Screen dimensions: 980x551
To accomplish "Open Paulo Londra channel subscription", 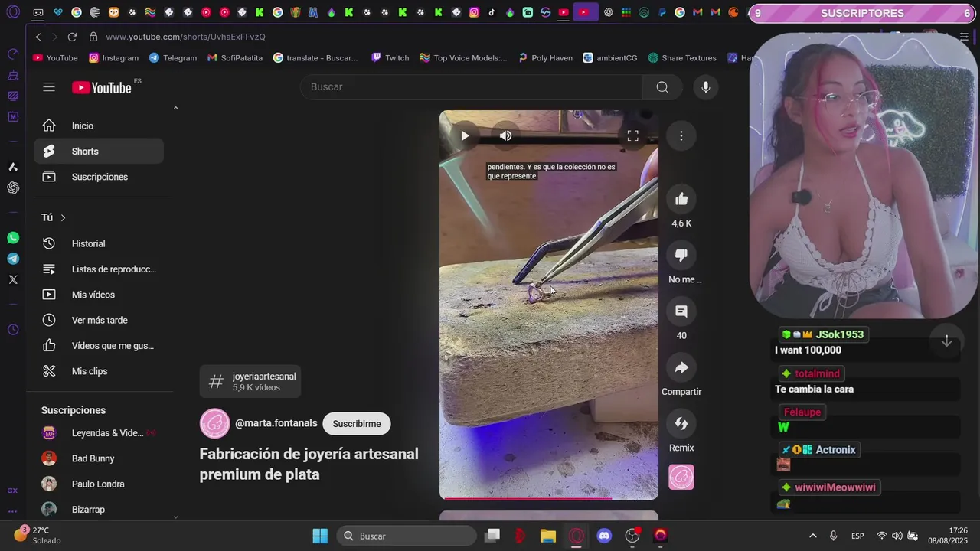I will click(99, 484).
